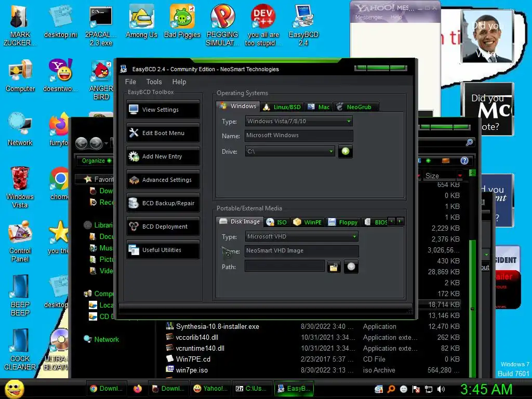Open the Microsoft VHD type dropdown
The height and width of the screenshot is (399, 532).
(301, 236)
